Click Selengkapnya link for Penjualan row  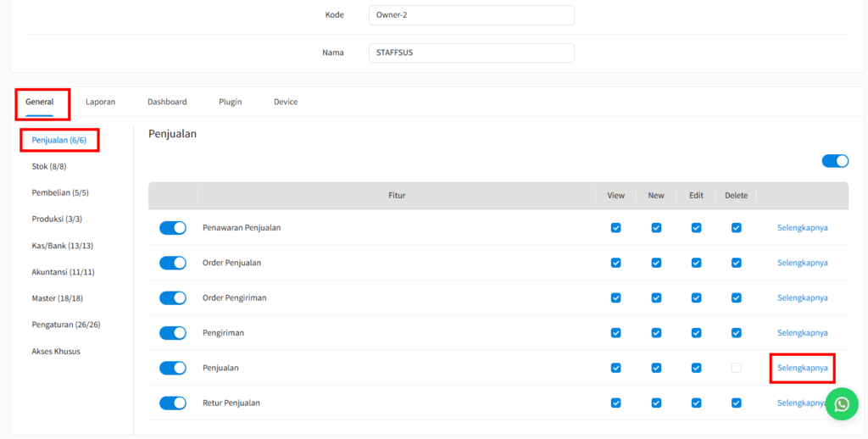[x=802, y=368]
